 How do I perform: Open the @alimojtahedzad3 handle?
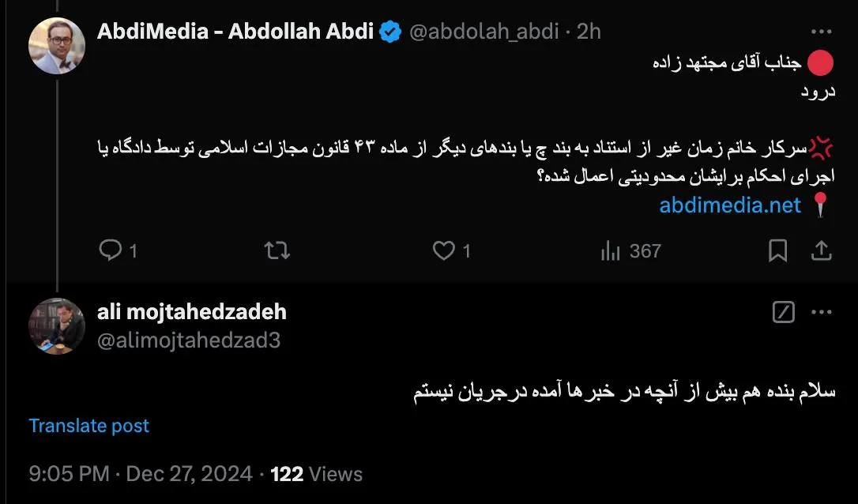189,340
